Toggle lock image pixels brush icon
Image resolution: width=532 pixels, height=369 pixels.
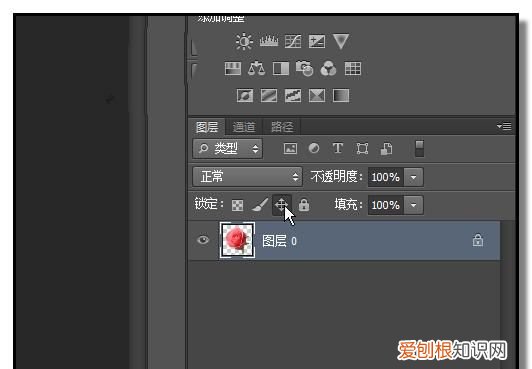tap(260, 205)
